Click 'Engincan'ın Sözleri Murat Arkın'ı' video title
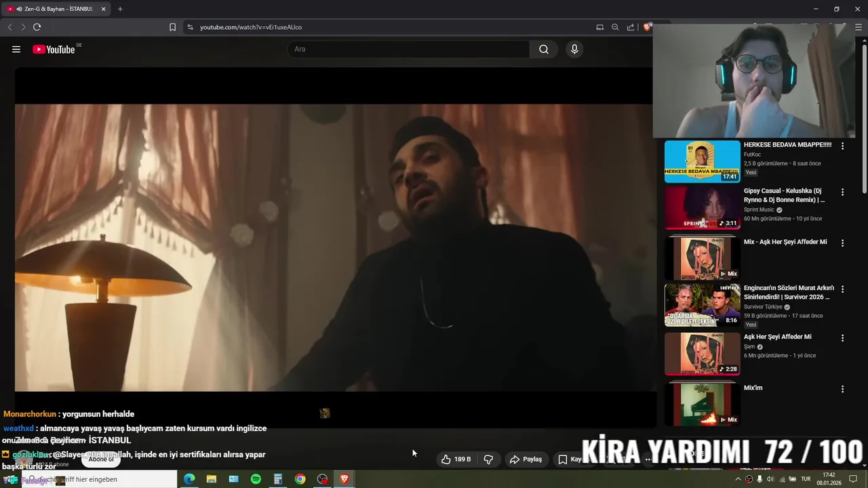This screenshot has width=868, height=488. pyautogui.click(x=789, y=291)
